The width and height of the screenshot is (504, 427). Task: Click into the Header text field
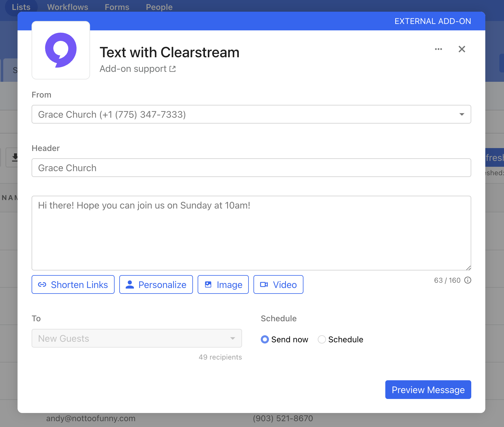251,168
